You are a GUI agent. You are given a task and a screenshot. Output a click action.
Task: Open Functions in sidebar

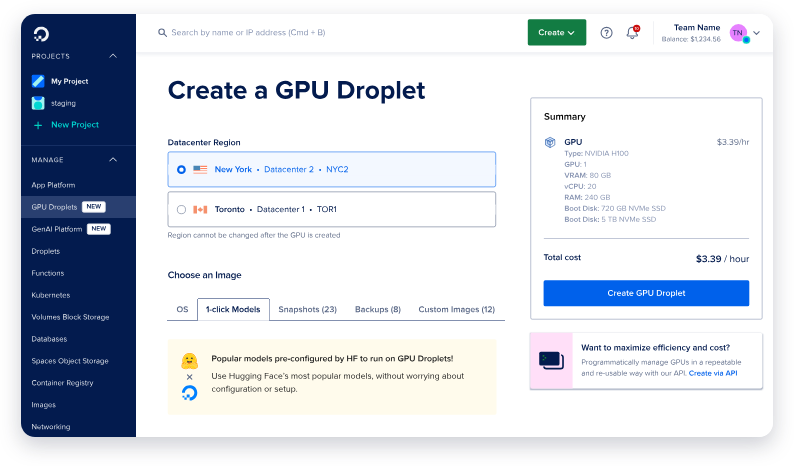pos(48,273)
